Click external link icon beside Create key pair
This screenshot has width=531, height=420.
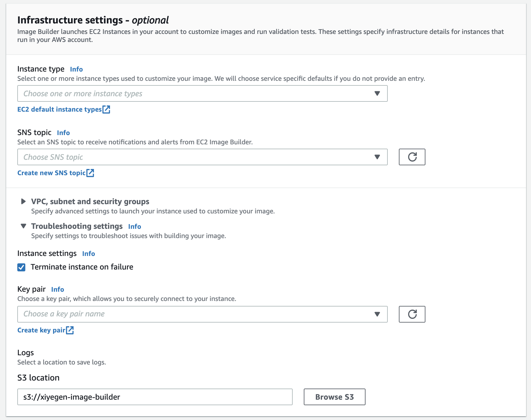click(x=70, y=330)
